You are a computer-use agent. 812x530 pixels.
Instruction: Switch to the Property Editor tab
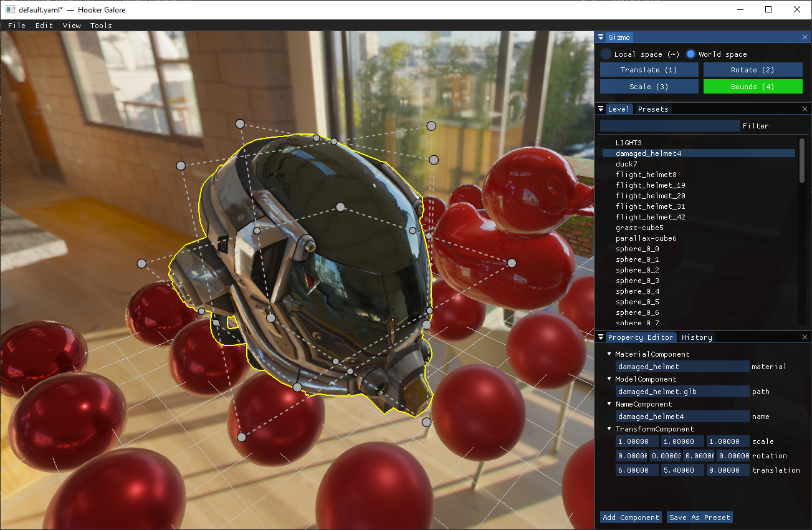pyautogui.click(x=641, y=337)
